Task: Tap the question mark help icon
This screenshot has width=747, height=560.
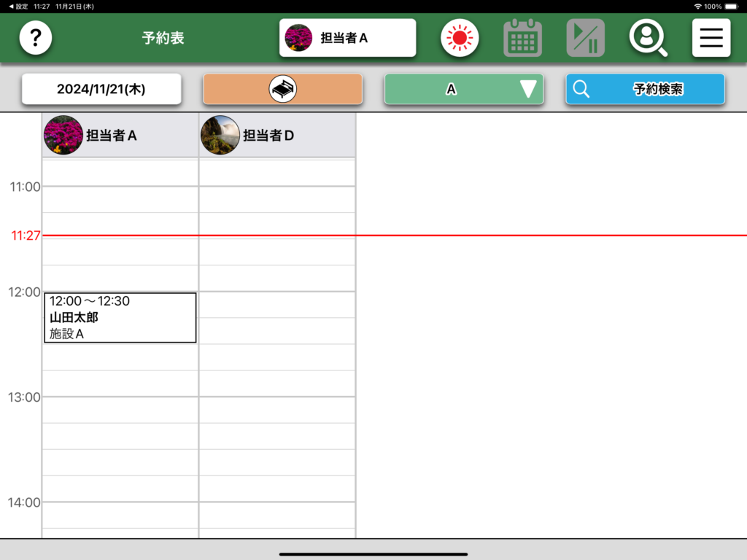Action: click(35, 38)
